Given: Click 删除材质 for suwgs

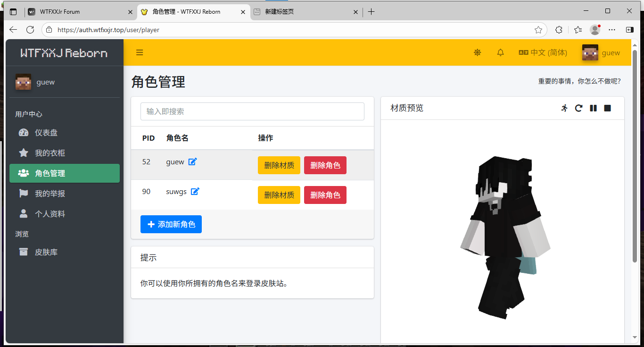Looking at the screenshot, I should (279, 195).
